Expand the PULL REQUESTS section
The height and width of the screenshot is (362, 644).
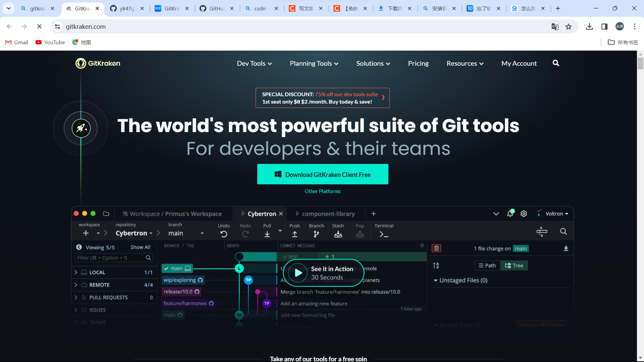75,297
